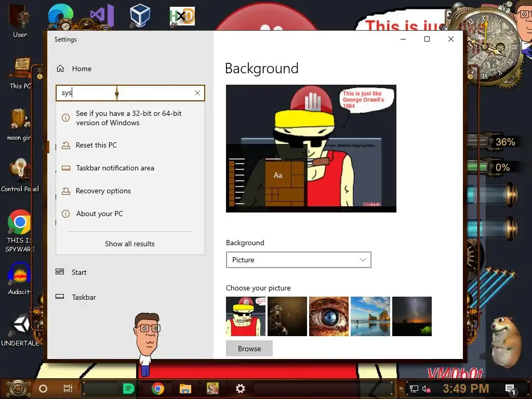This screenshot has width=532, height=399.
Task: Click the background preview image
Action: [311, 149]
